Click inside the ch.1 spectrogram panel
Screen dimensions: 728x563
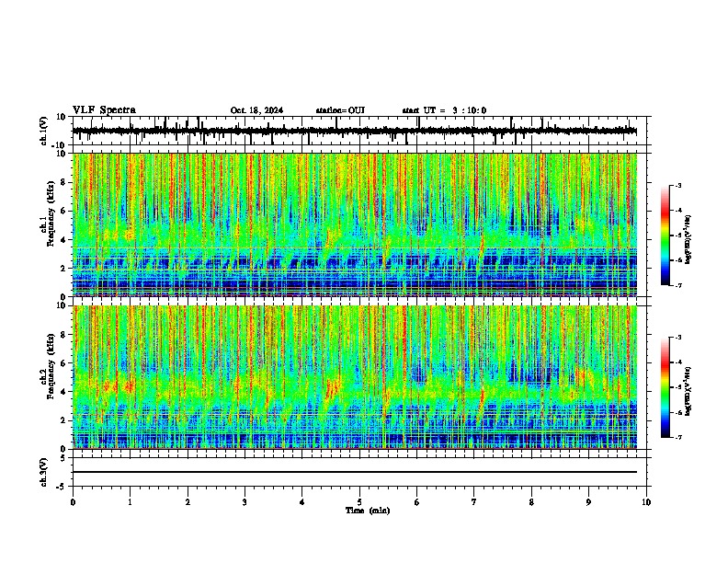(355, 224)
